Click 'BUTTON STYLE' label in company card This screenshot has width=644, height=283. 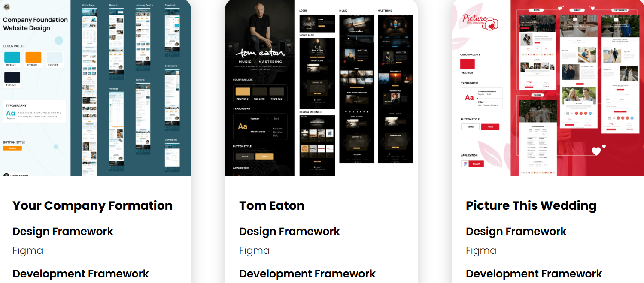click(14, 142)
